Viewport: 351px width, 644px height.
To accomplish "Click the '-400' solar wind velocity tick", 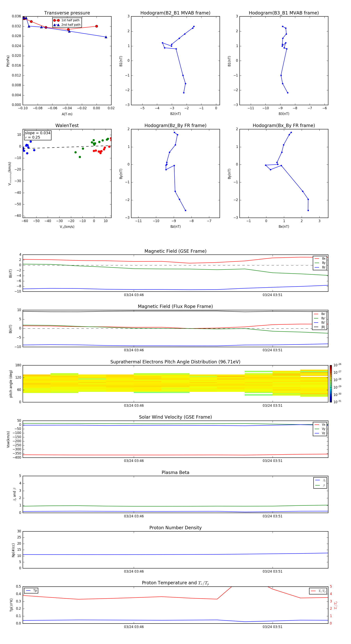I will coord(17,457).
